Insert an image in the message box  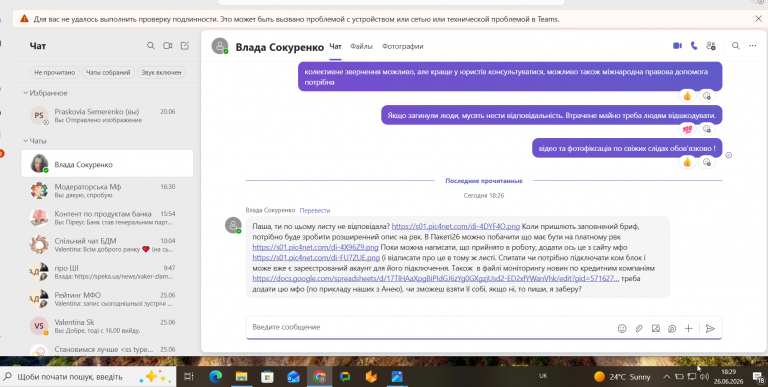pos(655,329)
